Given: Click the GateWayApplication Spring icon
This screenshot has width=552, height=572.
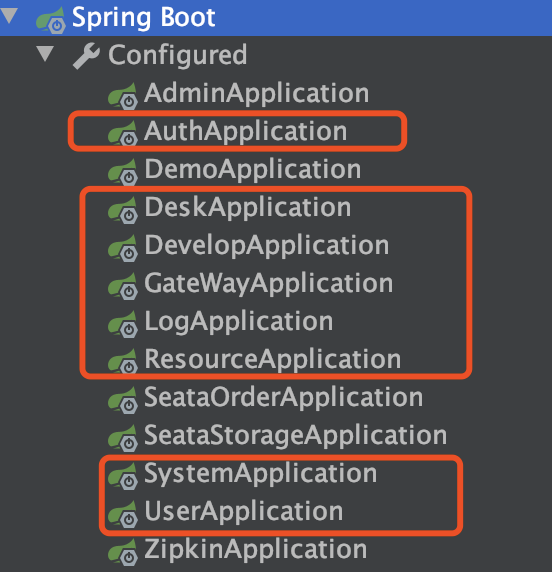Looking at the screenshot, I should (x=123, y=286).
